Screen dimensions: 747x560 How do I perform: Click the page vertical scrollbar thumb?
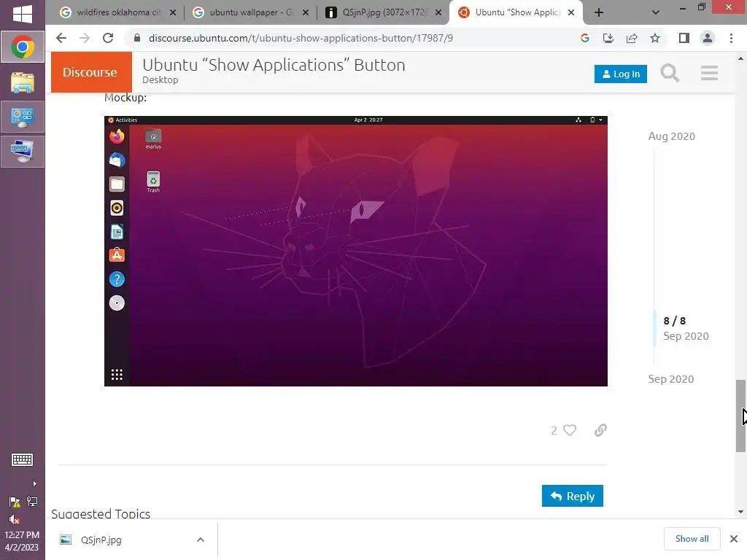click(740, 416)
